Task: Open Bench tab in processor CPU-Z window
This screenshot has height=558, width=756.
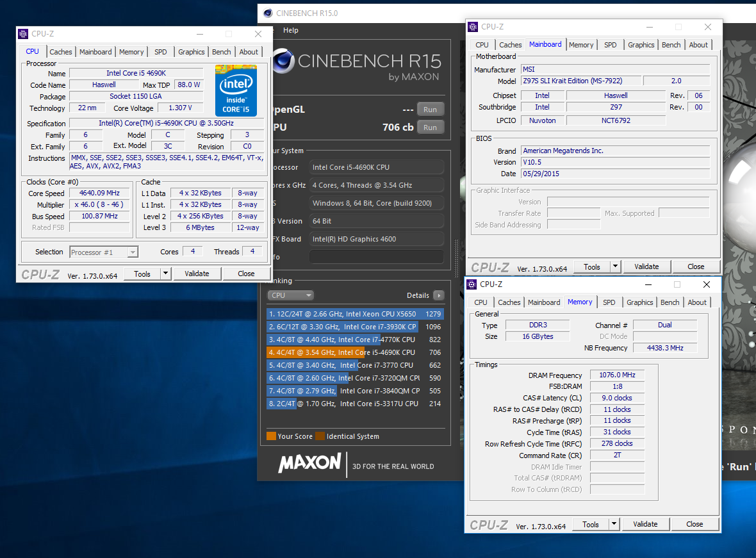Action: click(221, 52)
